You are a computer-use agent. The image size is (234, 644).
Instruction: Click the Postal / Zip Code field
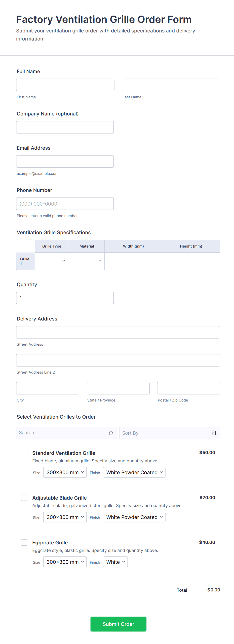pyautogui.click(x=188, y=388)
